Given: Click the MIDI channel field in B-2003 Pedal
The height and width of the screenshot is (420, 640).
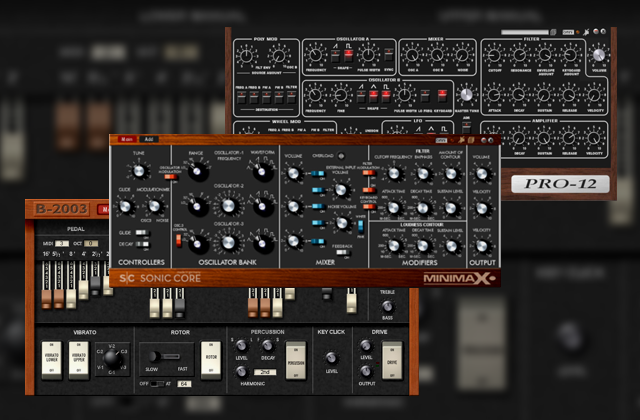Looking at the screenshot, I should [x=62, y=243].
